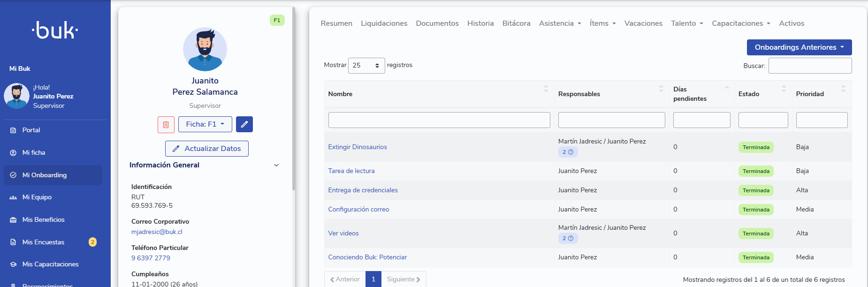868x287 pixels.
Task: Expand the Onboardings Anteriores dropdown
Action: (799, 47)
